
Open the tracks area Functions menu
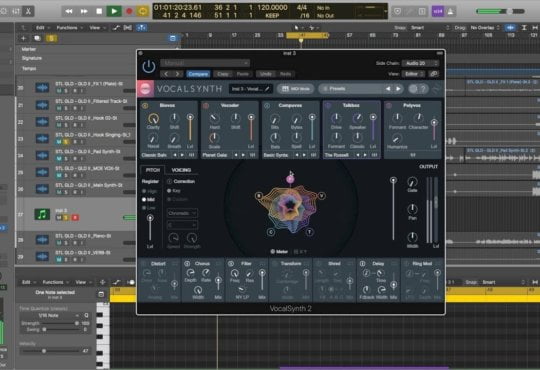[x=69, y=28]
